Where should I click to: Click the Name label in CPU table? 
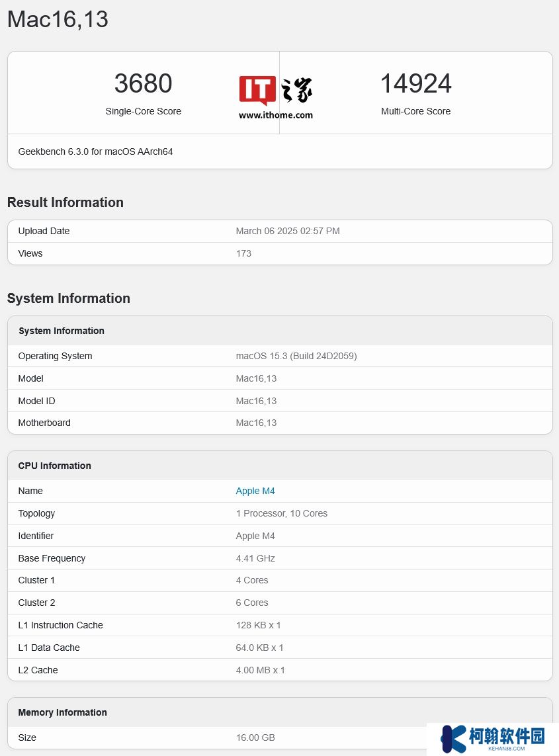click(30, 491)
